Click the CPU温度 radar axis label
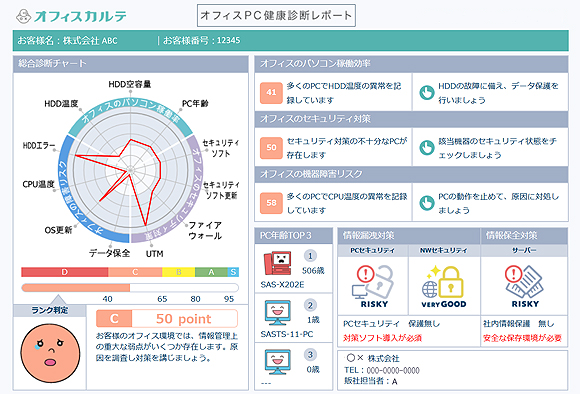This screenshot has height=394, width=580. click(38, 184)
